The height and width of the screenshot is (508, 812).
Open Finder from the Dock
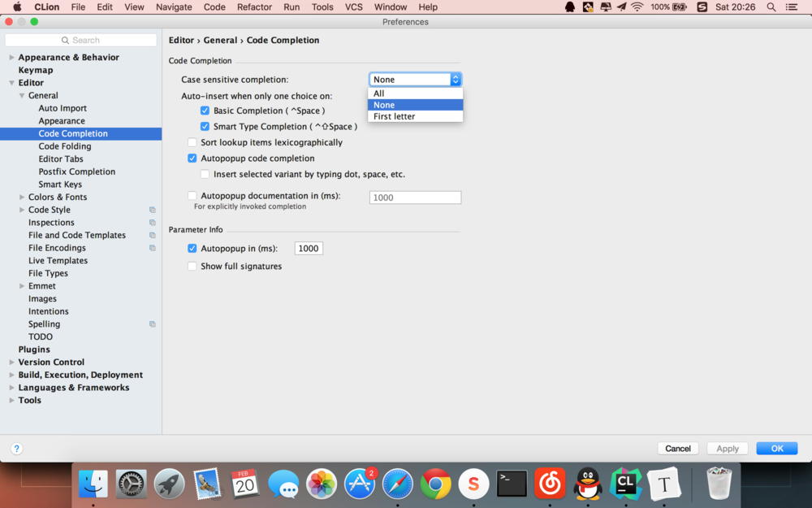(93, 484)
